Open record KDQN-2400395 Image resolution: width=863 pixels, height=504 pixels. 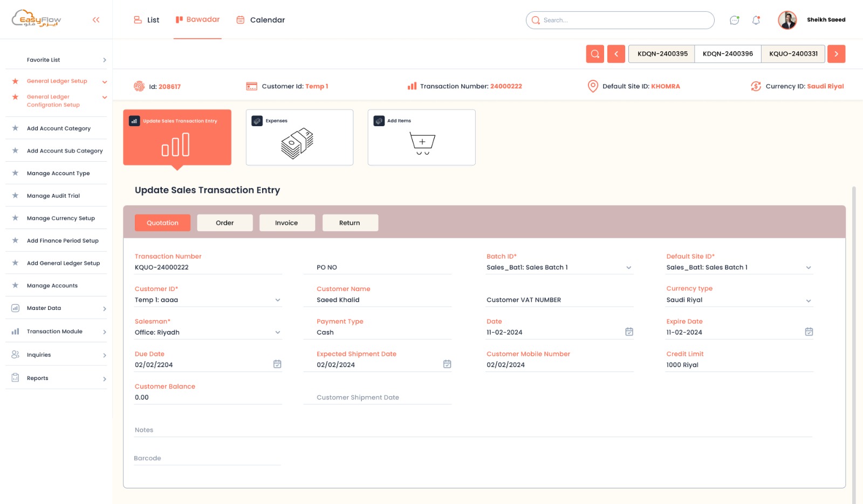[662, 54]
